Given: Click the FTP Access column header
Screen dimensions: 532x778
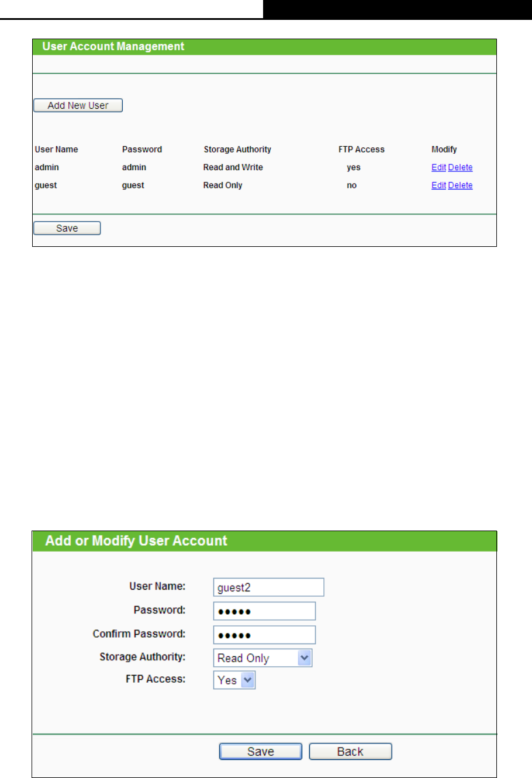Looking at the screenshot, I should click(x=361, y=150).
